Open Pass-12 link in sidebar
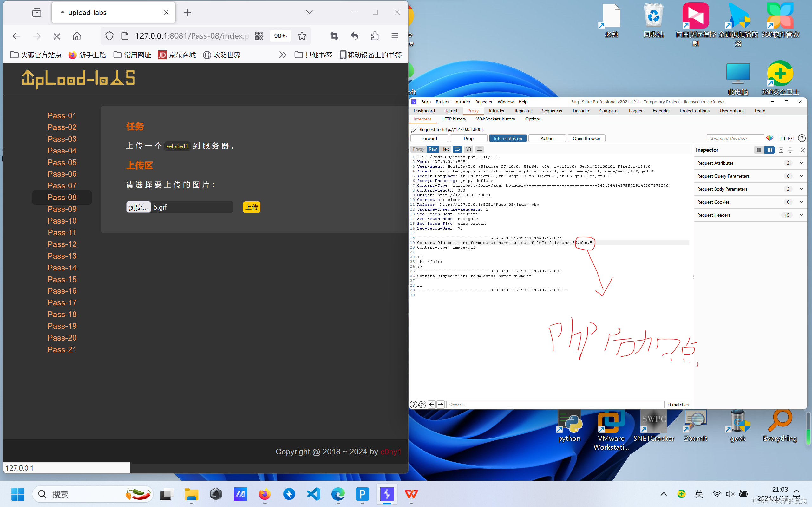812x507 pixels. (x=62, y=244)
